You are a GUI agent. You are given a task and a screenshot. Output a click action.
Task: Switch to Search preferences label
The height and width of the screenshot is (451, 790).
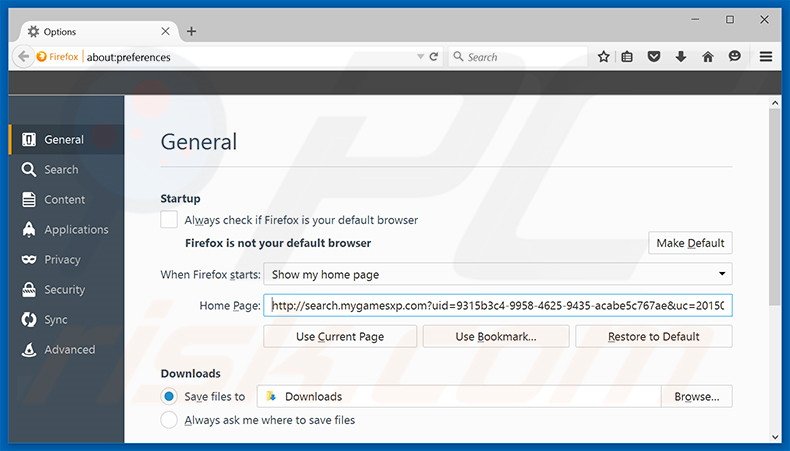pyautogui.click(x=61, y=169)
